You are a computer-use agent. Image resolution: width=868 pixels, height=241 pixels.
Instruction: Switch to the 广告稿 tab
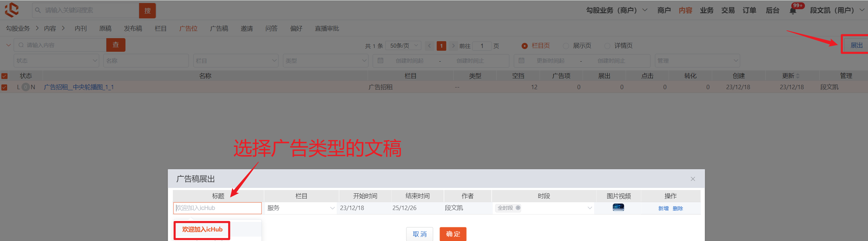tap(219, 29)
